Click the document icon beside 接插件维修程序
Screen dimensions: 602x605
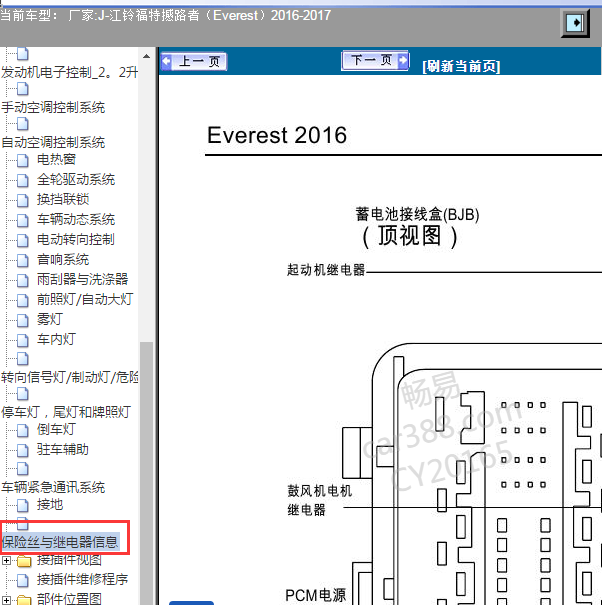tap(23, 580)
